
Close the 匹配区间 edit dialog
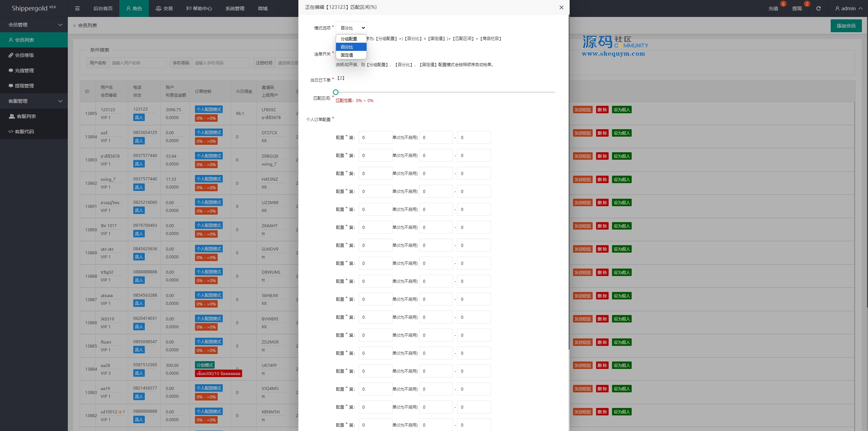561,7
